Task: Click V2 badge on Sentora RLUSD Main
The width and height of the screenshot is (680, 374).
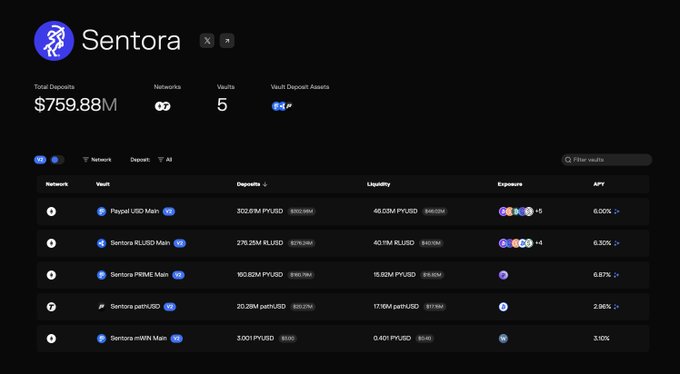Action: 180,243
